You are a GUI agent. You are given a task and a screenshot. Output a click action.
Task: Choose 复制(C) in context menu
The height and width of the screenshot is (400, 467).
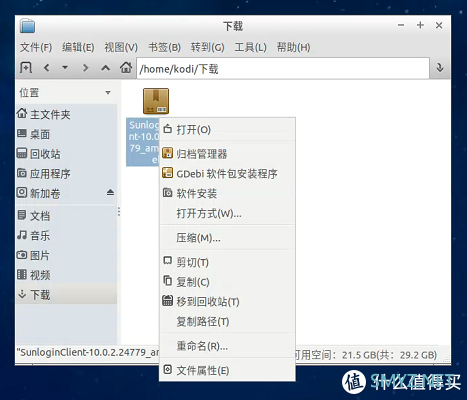[x=227, y=282]
